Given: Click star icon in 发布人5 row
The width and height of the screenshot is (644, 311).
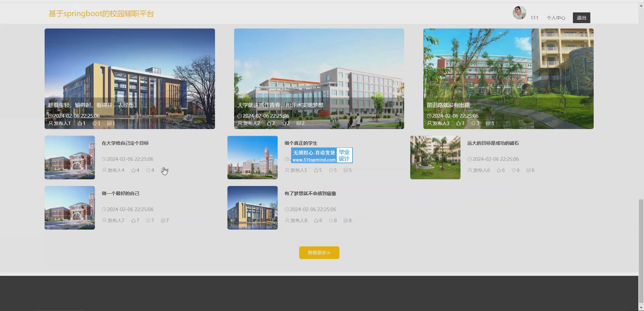Looking at the screenshot, I should (331, 170).
